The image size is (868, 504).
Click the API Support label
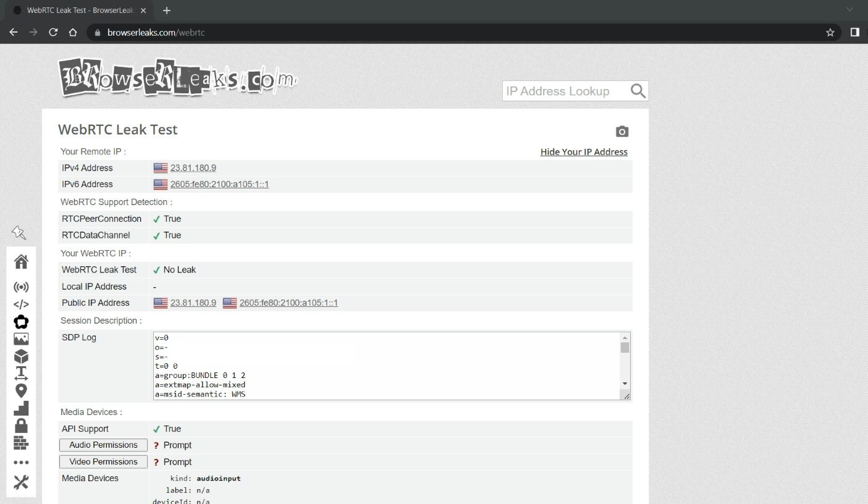pyautogui.click(x=85, y=429)
